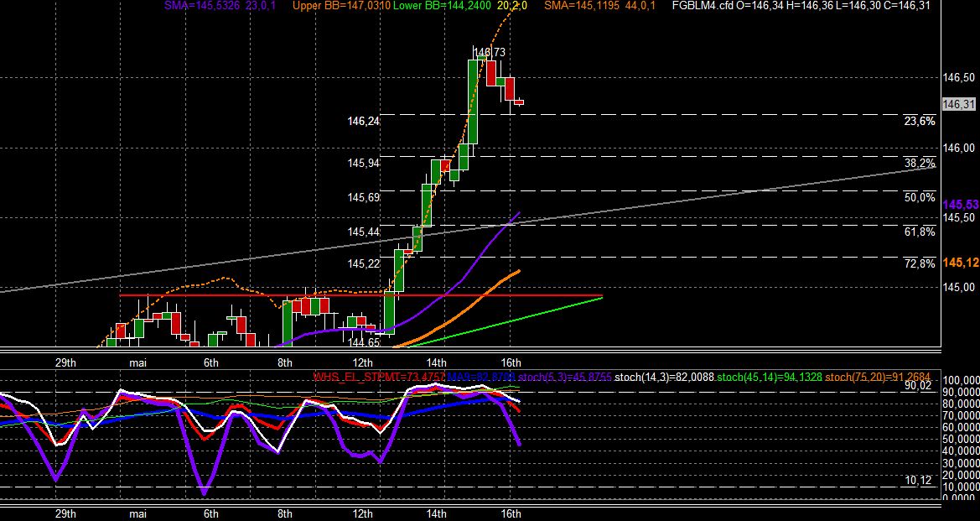This screenshot has height=521, width=980.
Task: Select the Fibonacci price label 145,69
Action: pos(364,198)
